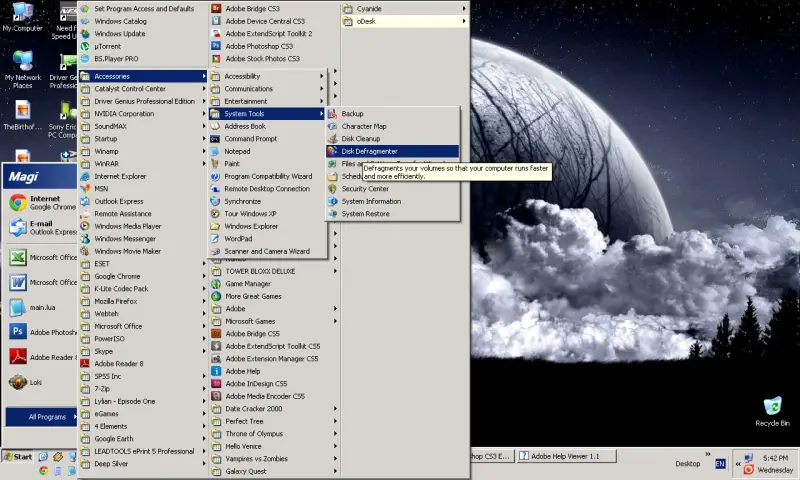Click the clock showing 5:42 PM
Screen dimensions: 800x480
pos(775,458)
